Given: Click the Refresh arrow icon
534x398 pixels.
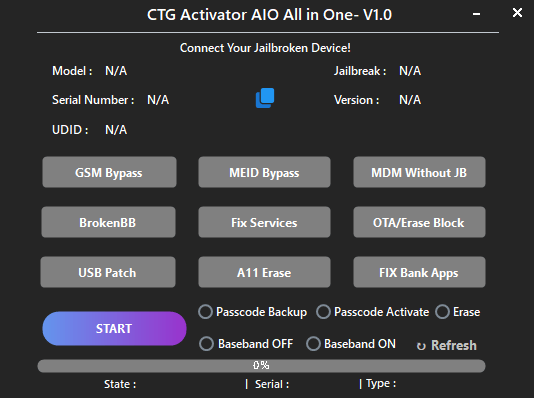Looking at the screenshot, I should [x=421, y=346].
